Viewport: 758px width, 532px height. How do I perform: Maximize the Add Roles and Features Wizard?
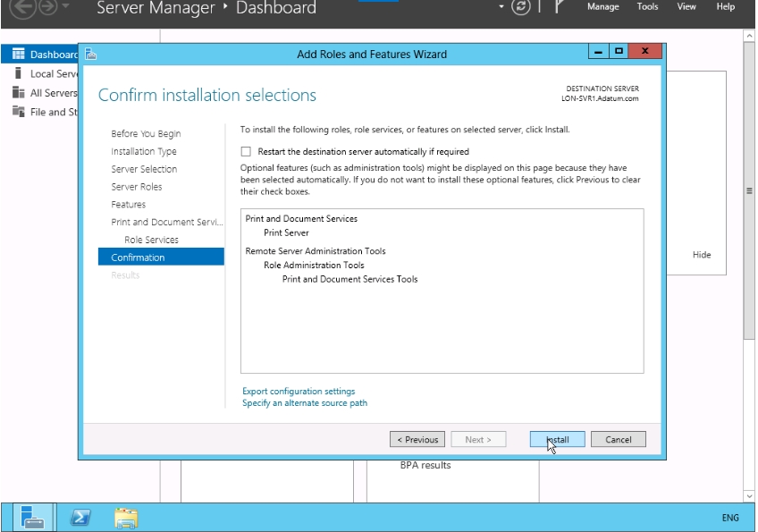click(619, 51)
